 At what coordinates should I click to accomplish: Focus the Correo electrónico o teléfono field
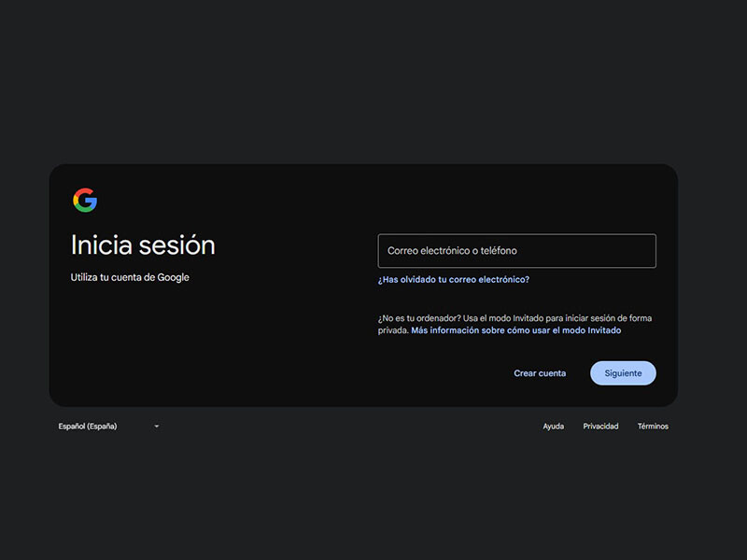click(x=517, y=250)
